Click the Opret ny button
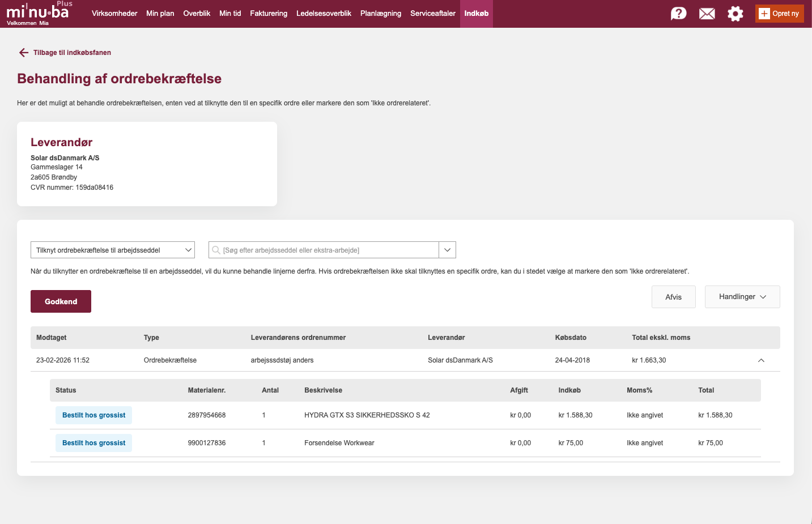812x524 pixels. 779,14
